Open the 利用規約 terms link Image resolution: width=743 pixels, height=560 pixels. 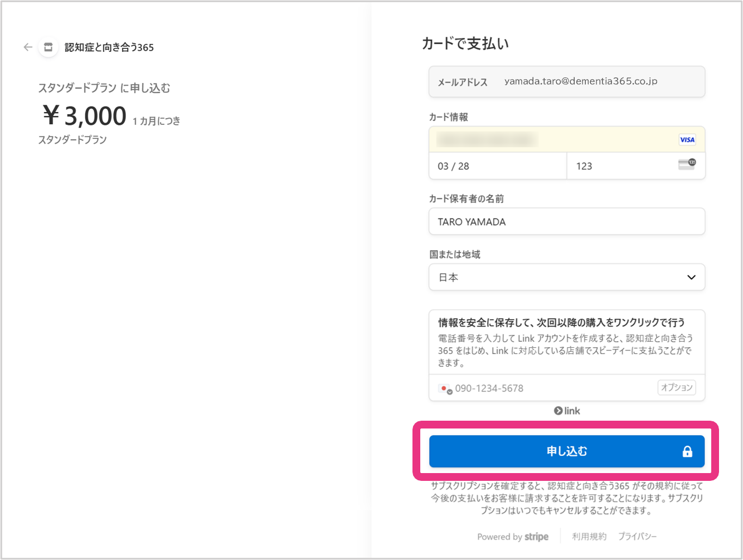coord(589,537)
